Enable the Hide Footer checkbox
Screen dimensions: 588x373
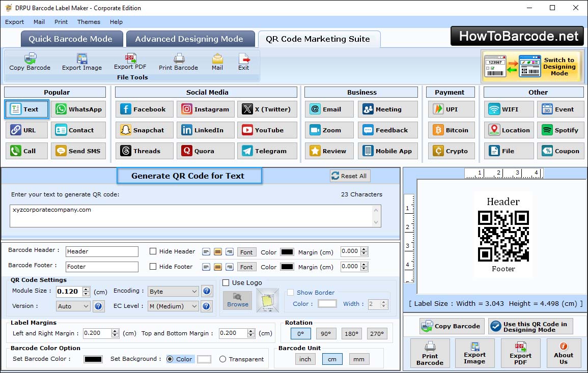click(x=153, y=267)
